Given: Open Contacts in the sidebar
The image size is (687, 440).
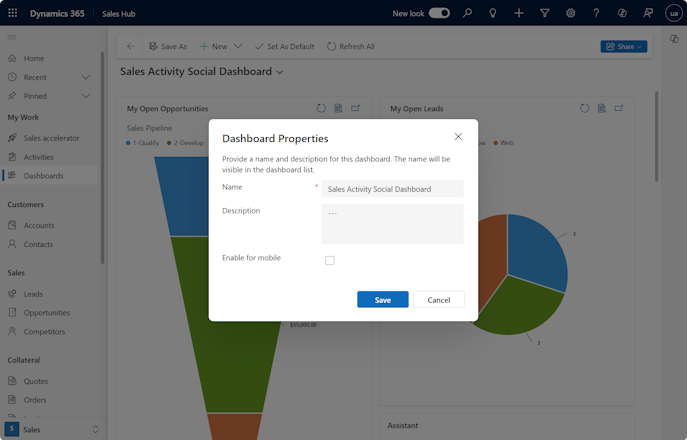Looking at the screenshot, I should pos(49,245).
